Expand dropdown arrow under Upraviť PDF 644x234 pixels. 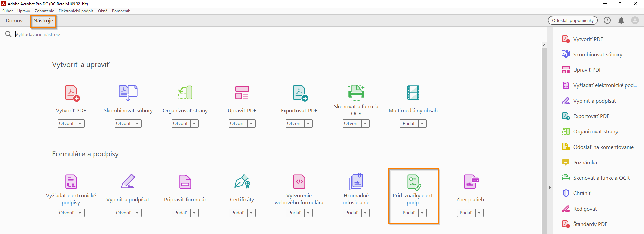251,124
